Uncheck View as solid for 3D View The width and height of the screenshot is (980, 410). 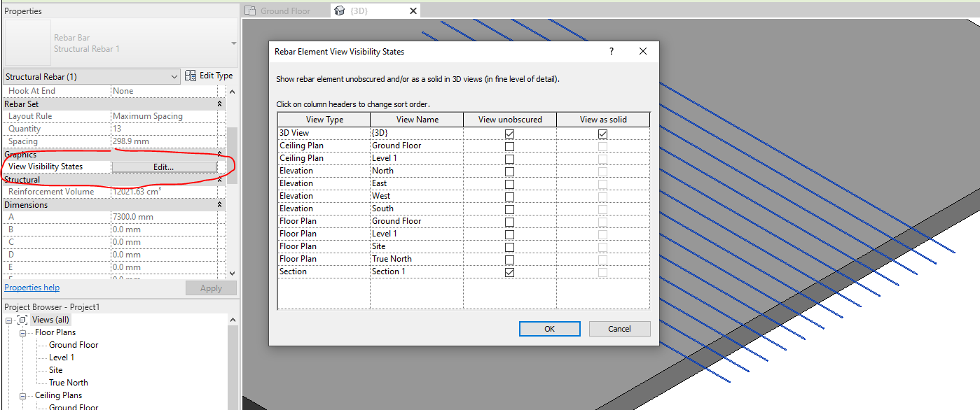tap(602, 133)
